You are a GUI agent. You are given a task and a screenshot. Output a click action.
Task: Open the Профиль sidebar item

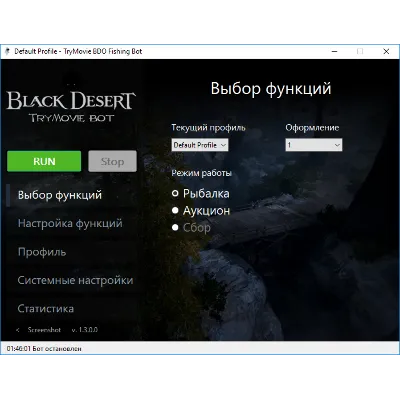point(42,252)
